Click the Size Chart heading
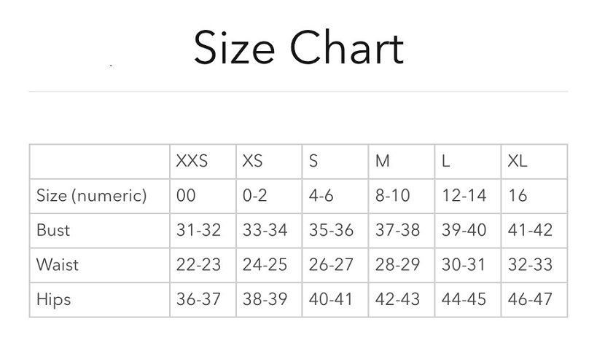Screen dimensions: 597x364 pyautogui.click(x=299, y=49)
